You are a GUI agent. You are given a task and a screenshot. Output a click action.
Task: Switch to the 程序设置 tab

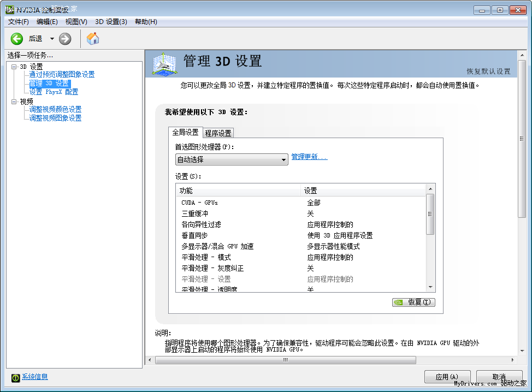pos(218,133)
